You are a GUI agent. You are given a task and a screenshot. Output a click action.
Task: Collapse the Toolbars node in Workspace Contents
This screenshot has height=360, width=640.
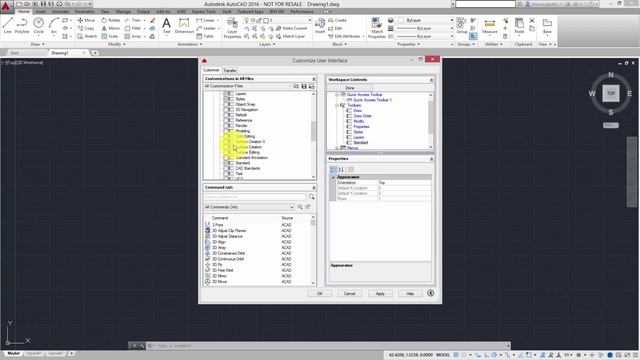[337, 105]
